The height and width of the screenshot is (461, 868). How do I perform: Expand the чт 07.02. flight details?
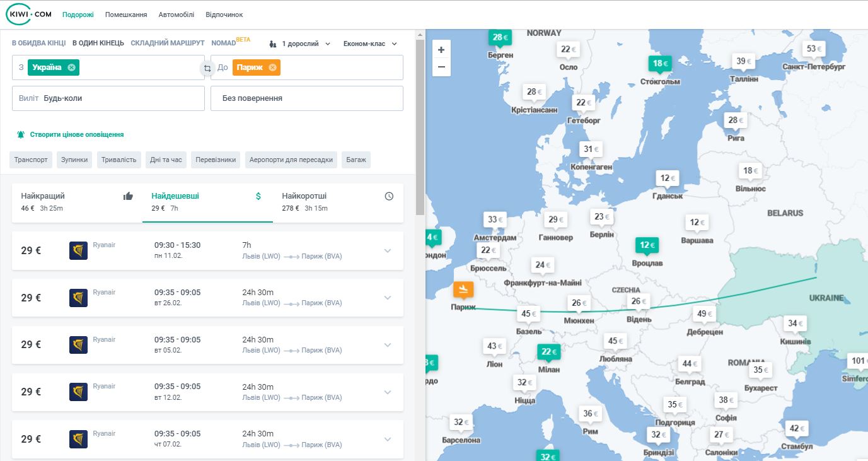[388, 439]
